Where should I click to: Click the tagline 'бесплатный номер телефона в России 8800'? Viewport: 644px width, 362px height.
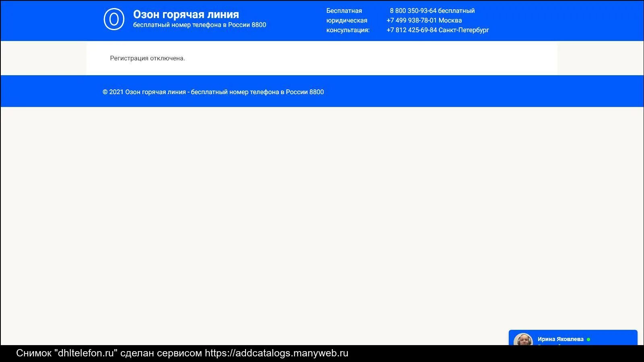200,25
